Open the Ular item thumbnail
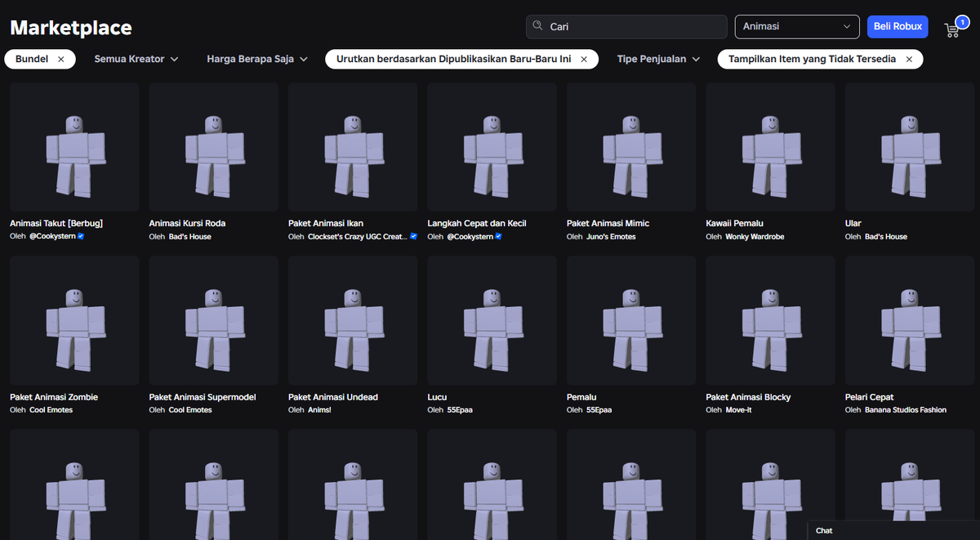 click(x=910, y=147)
